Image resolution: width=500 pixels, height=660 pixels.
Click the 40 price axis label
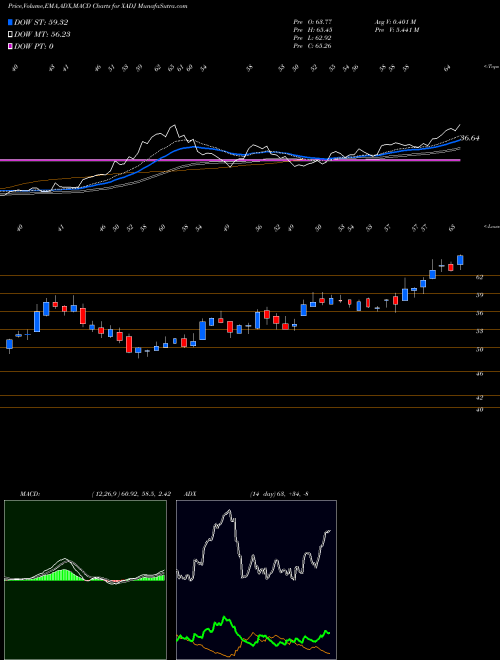[x=479, y=410]
